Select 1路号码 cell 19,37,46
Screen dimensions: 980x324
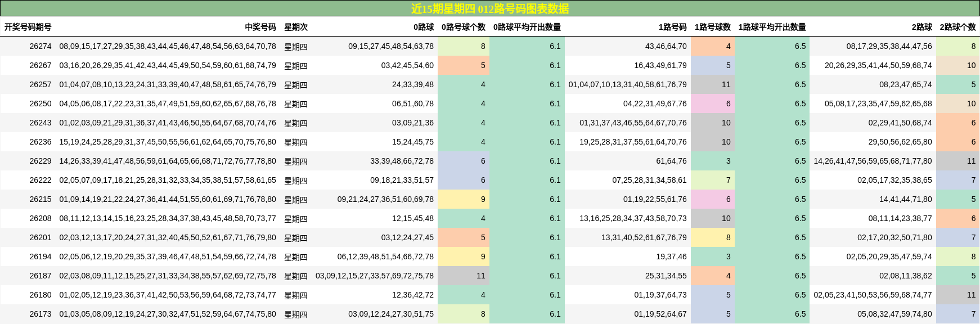(672, 256)
